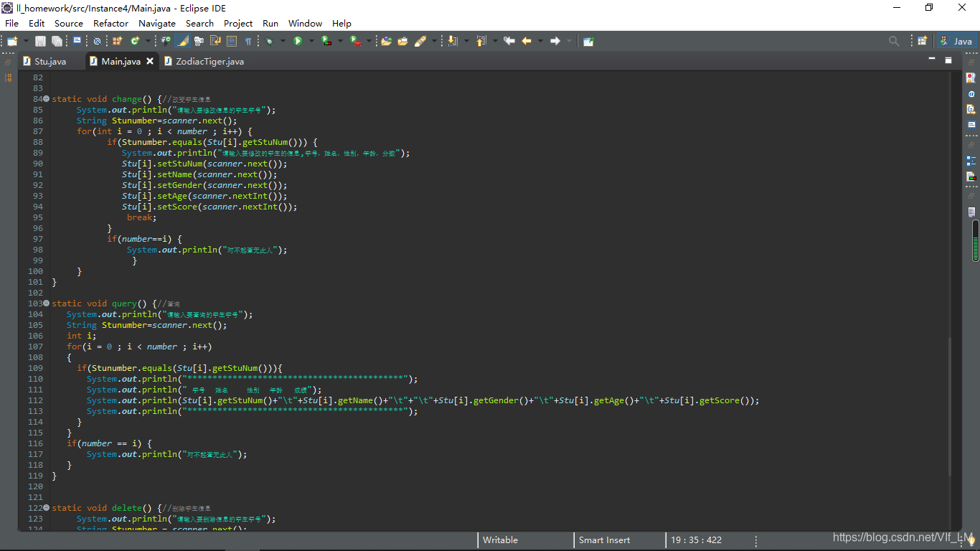Click the Open Perspective icon
Image resolution: width=980 pixels, height=551 pixels.
pos(923,41)
